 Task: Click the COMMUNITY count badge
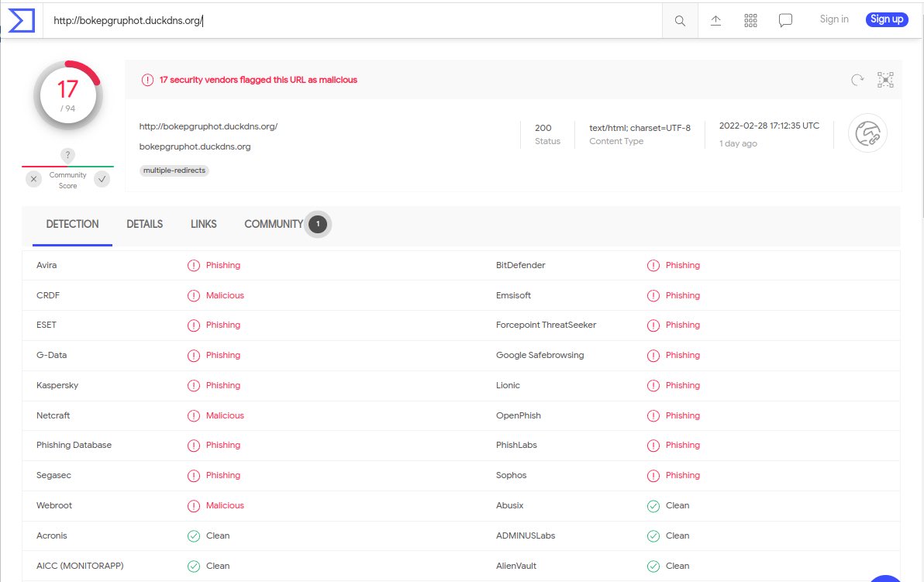[318, 225]
